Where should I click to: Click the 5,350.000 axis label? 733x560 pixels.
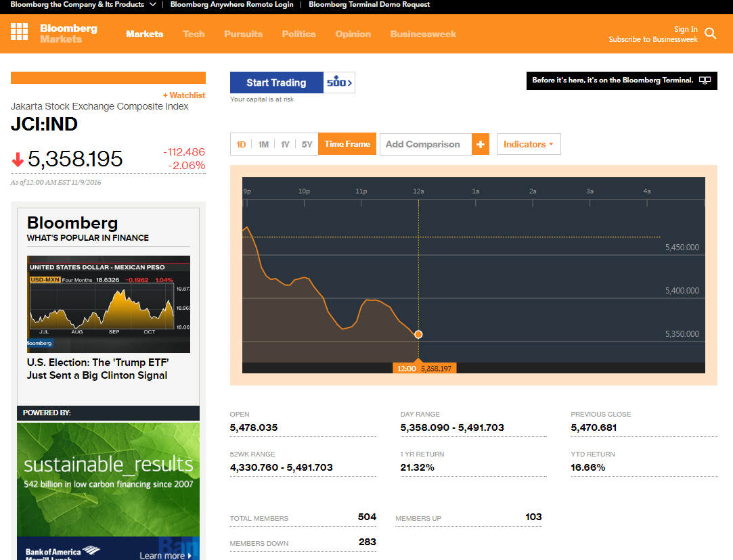coord(682,334)
